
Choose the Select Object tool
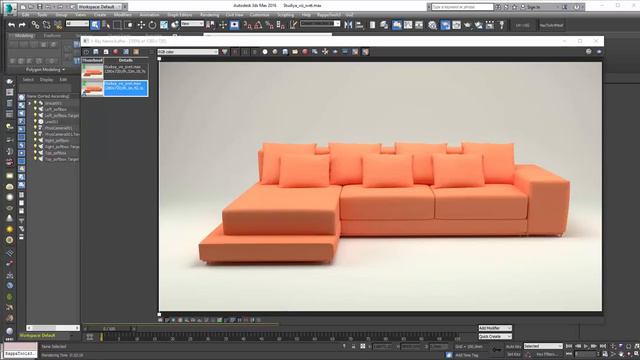point(95,25)
